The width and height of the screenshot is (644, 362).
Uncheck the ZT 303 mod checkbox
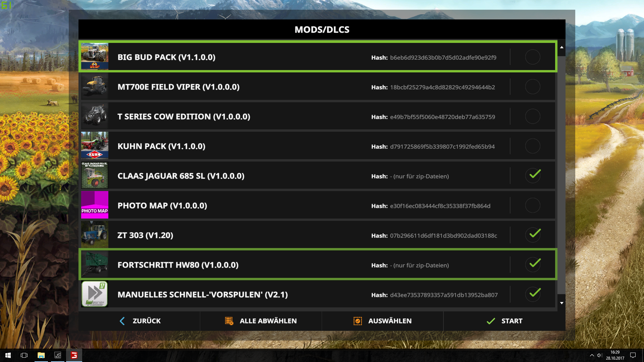(532, 235)
